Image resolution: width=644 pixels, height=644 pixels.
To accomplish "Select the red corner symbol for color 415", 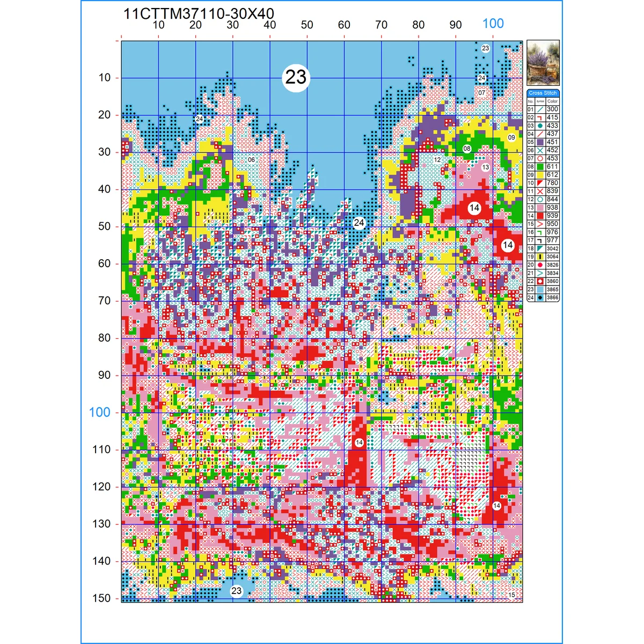I will [x=540, y=118].
